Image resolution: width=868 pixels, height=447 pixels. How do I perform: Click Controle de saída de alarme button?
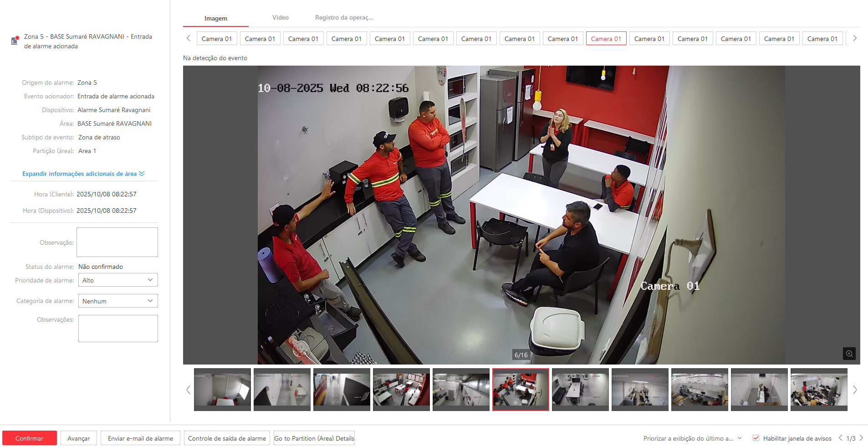pyautogui.click(x=227, y=438)
